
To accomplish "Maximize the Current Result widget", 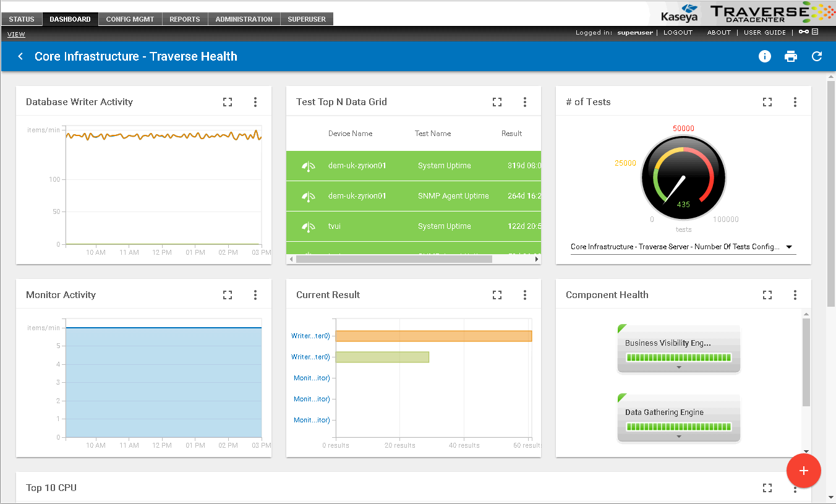I will tap(497, 295).
